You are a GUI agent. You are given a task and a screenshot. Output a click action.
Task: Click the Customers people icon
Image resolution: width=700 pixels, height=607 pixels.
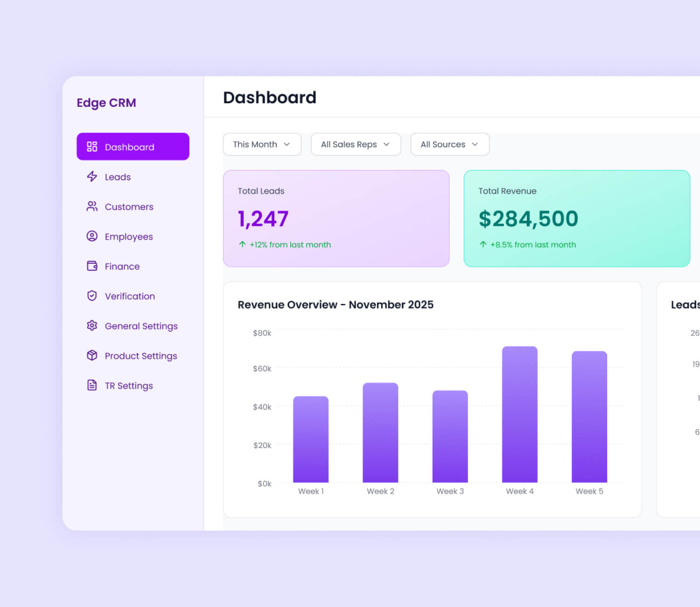click(x=92, y=206)
